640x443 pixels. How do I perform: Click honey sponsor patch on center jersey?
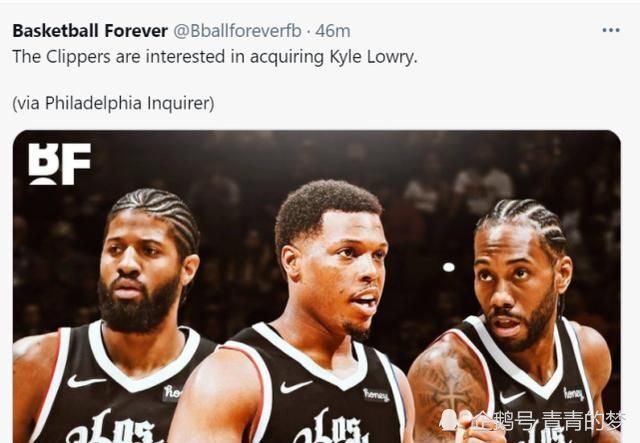pyautogui.click(x=376, y=395)
